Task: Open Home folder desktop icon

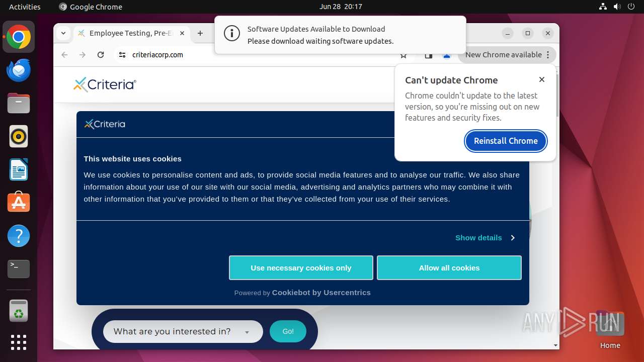Action: (x=610, y=330)
